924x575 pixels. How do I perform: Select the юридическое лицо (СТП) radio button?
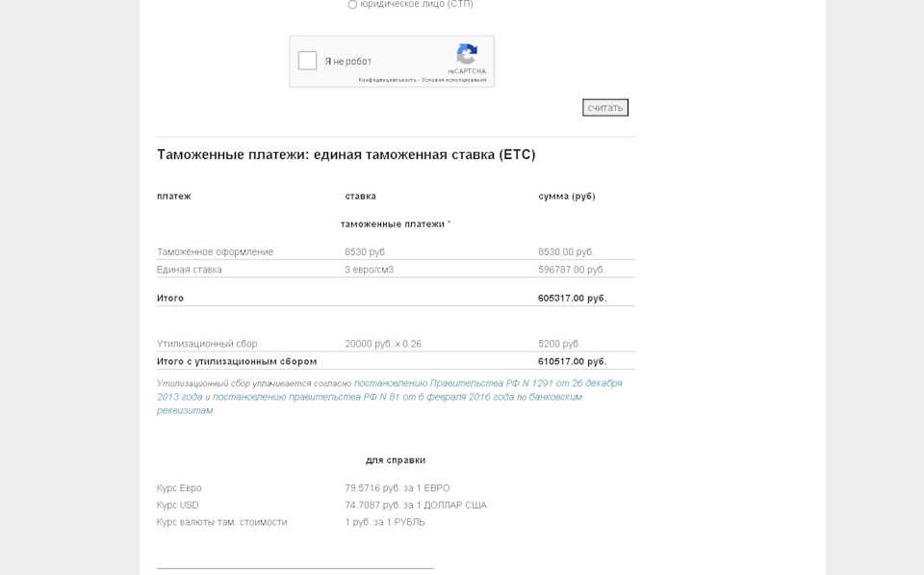tap(352, 5)
